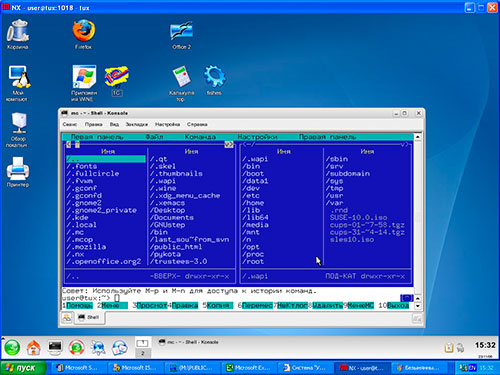Select /etc in right mc panel

click(251, 196)
